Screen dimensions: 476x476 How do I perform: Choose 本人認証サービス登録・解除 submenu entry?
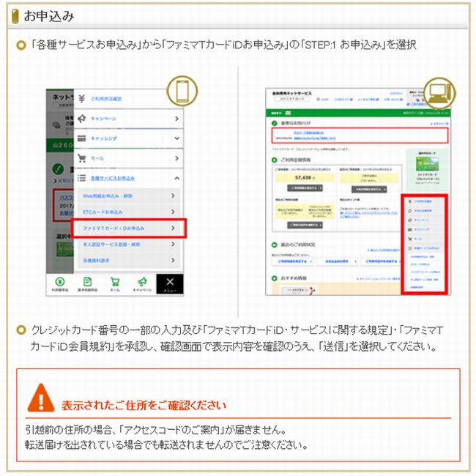(111, 244)
